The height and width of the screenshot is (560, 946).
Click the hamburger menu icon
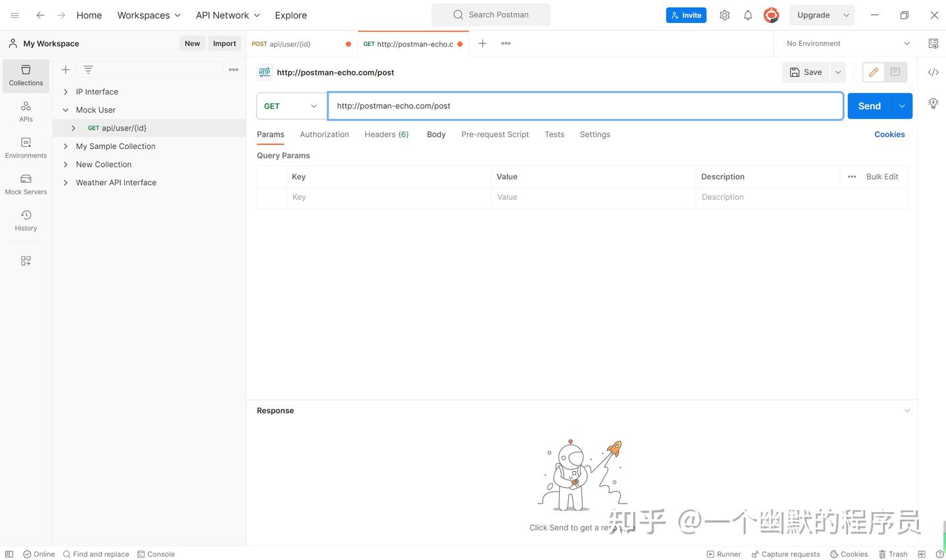click(14, 15)
